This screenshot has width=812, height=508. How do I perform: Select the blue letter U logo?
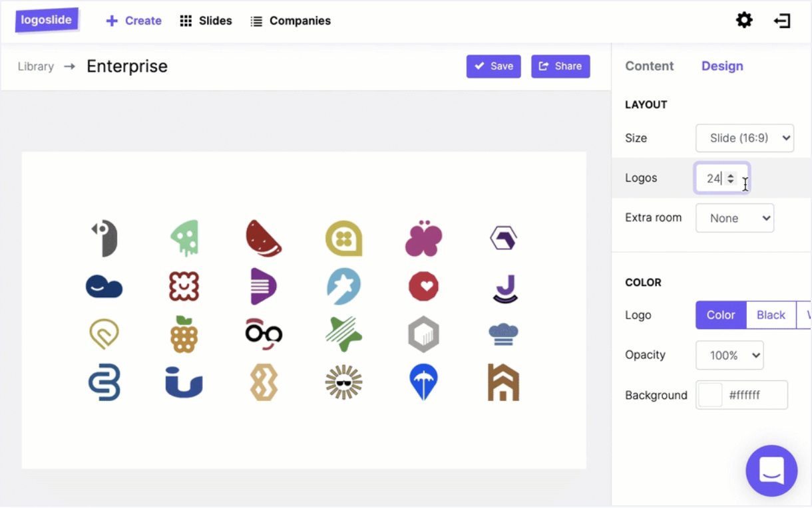point(184,382)
